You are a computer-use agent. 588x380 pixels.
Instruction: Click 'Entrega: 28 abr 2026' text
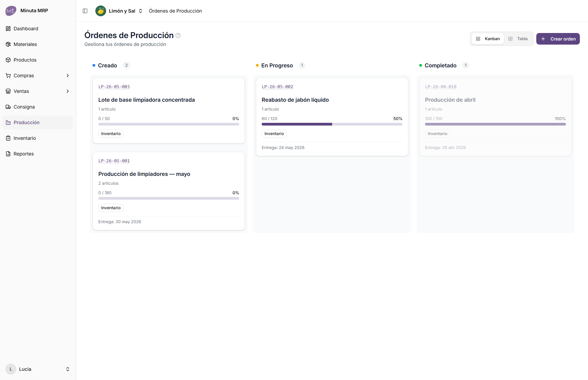point(445,148)
